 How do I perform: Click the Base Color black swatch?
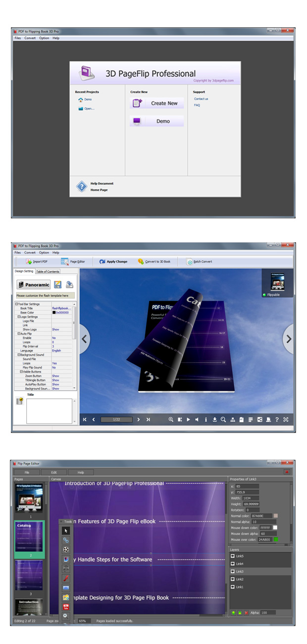coord(54,313)
